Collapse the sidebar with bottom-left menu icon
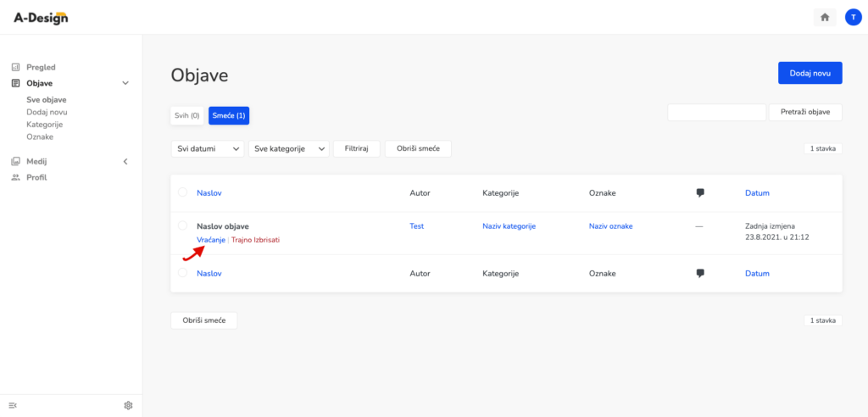The width and height of the screenshot is (868, 417). click(x=14, y=406)
